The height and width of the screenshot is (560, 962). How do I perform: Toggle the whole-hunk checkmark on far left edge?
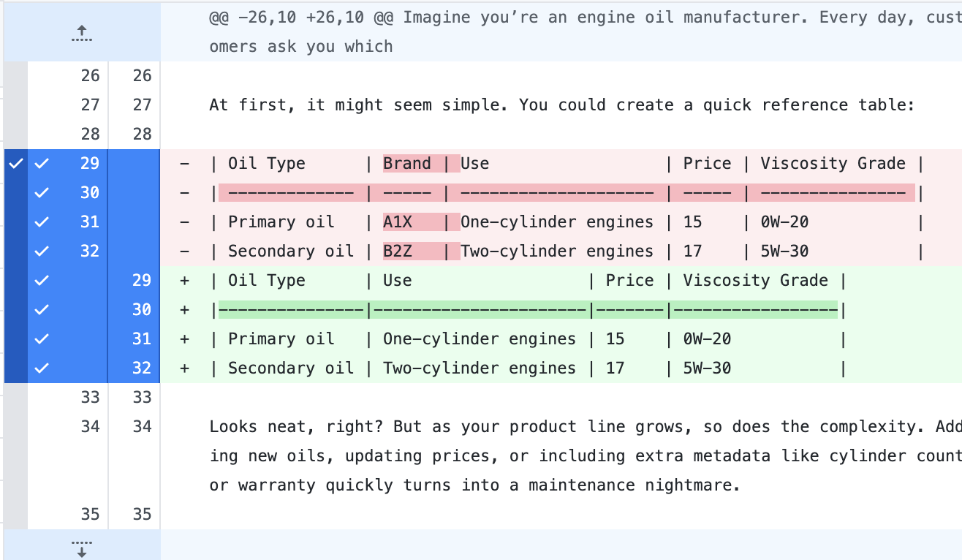click(15, 164)
